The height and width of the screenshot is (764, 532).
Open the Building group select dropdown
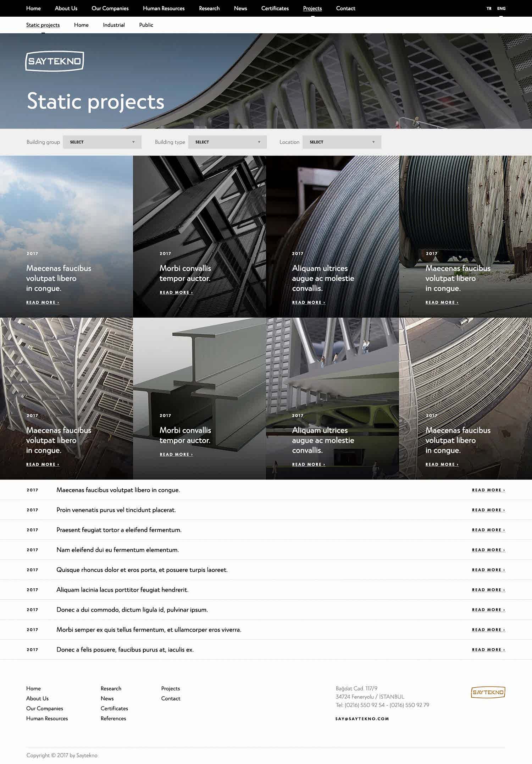coord(102,142)
